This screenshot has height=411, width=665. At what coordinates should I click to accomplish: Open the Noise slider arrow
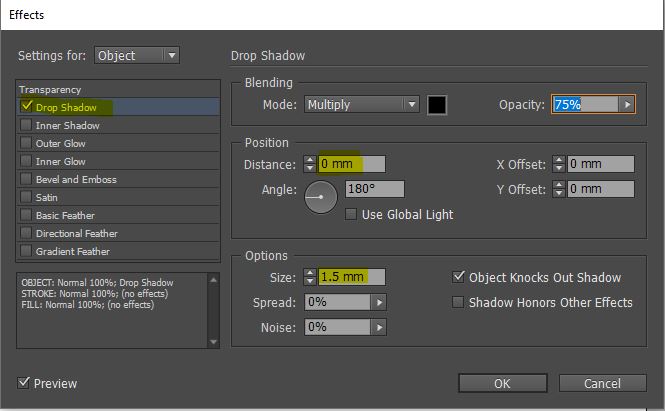coord(378,327)
